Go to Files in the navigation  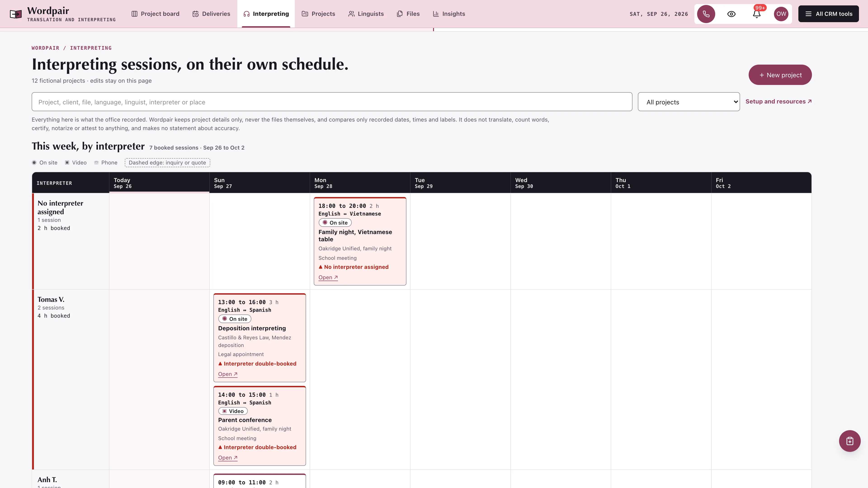pos(408,14)
